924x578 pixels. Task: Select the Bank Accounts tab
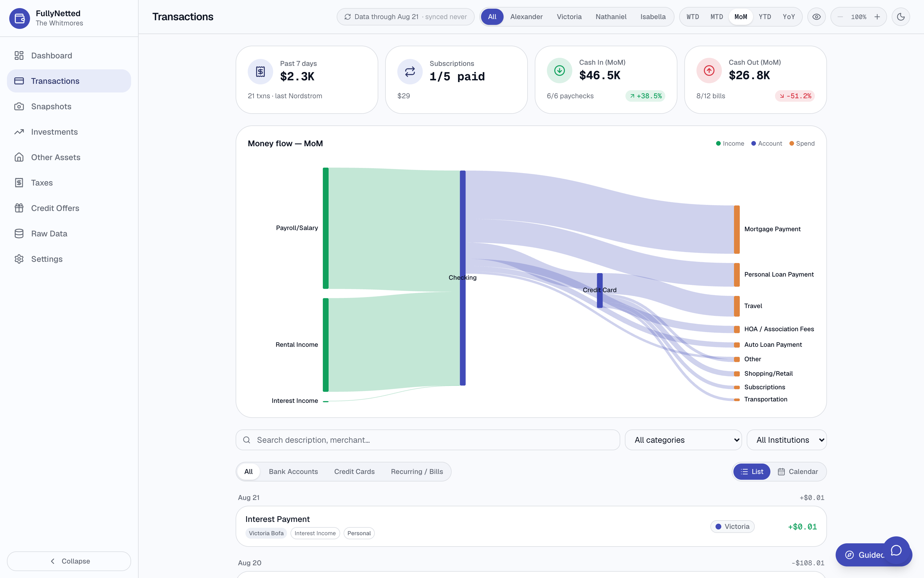pos(293,472)
